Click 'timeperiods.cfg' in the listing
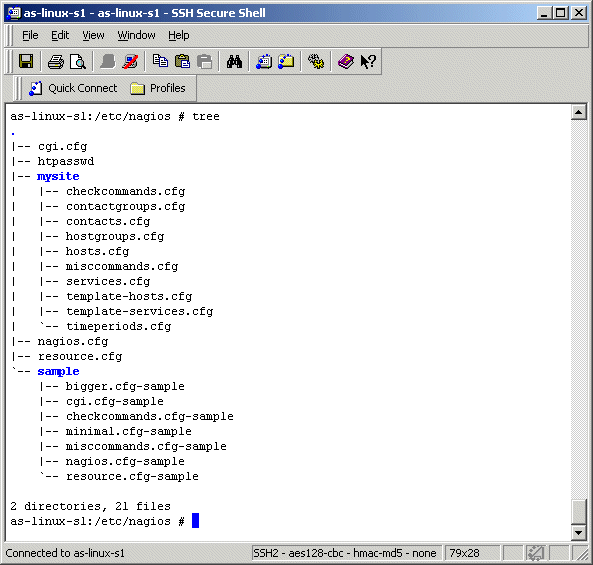 118,326
